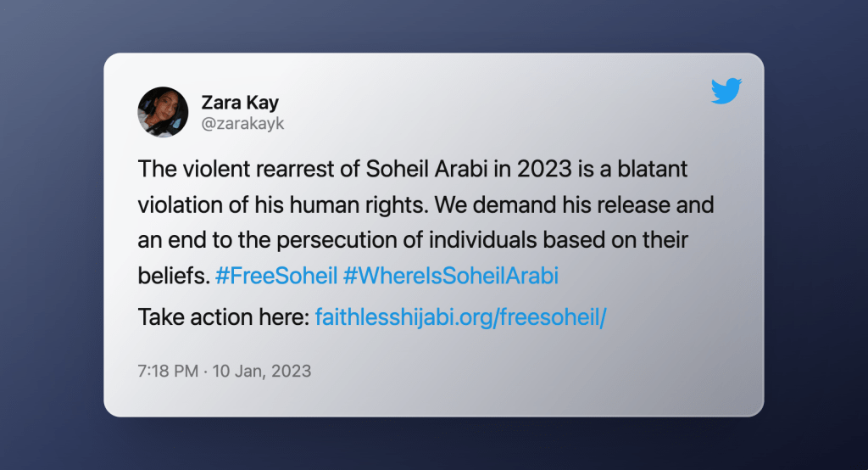Follow the faithlesshijabi.org/freesoheil/ link
This screenshot has height=470, width=868.
tap(460, 317)
